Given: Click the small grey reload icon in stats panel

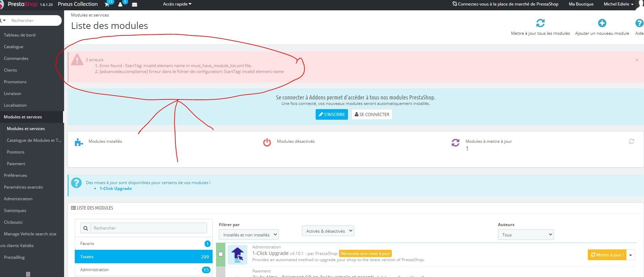Looking at the screenshot, I should point(632,141).
